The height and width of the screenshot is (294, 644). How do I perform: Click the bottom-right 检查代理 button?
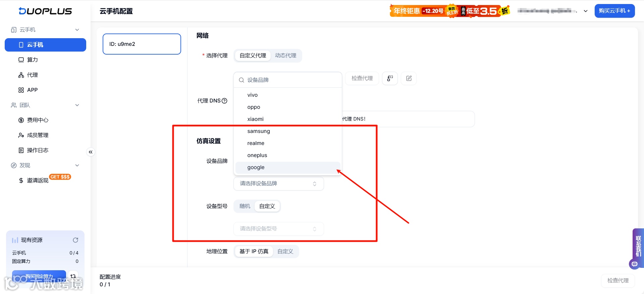(x=618, y=281)
